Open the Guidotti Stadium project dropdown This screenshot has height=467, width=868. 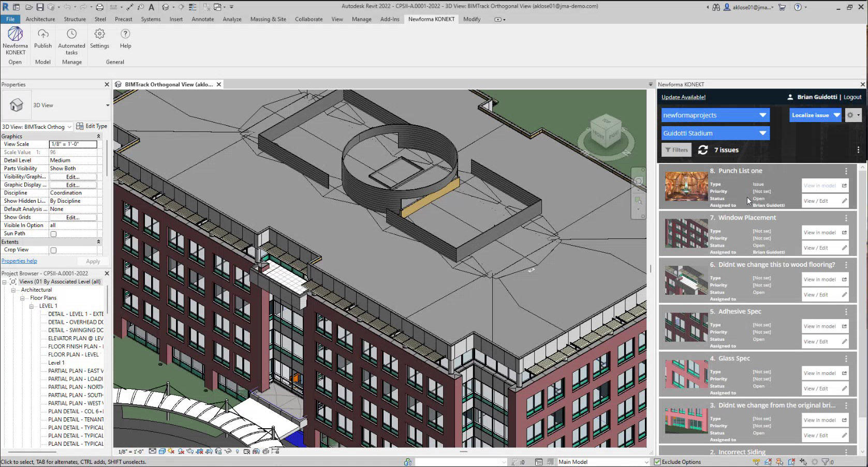point(715,133)
